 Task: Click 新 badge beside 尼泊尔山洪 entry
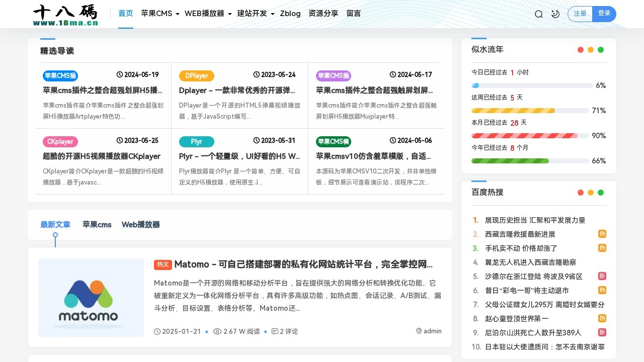[x=602, y=332]
